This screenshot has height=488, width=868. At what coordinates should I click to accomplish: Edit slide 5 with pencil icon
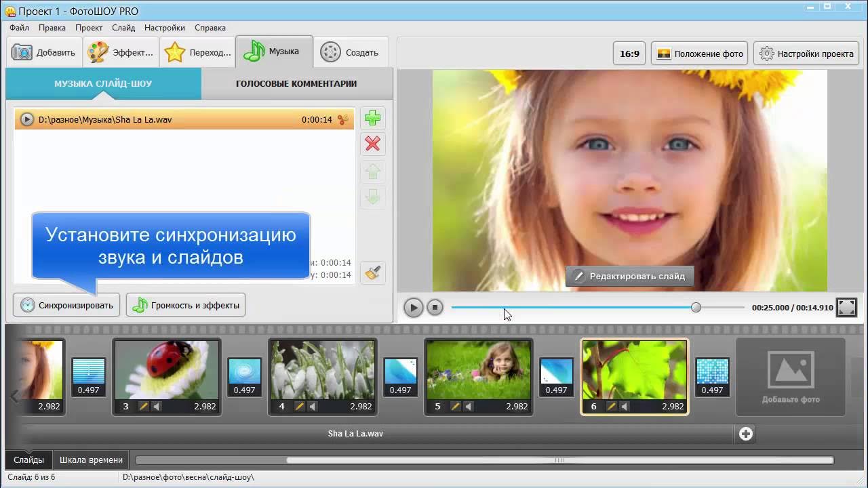pyautogui.click(x=456, y=407)
